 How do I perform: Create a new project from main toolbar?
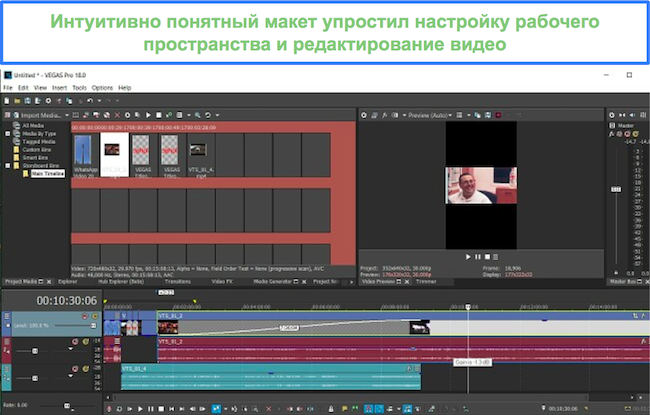[7, 101]
